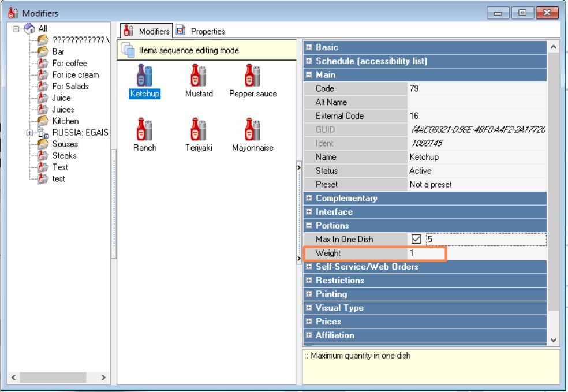Screen dimensions: 568x392
Task: Click the lower arrow on the panel splitter
Action: [299, 258]
